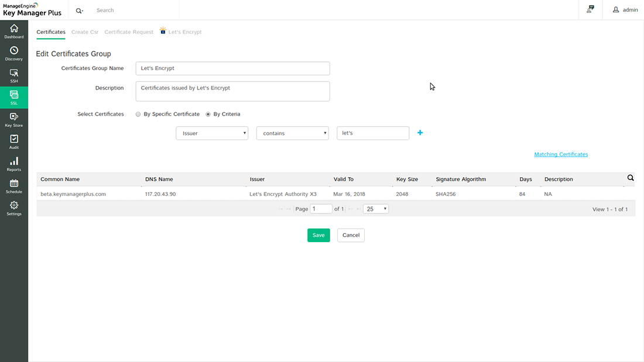Expand the Issuer criteria dropdown
The width and height of the screenshot is (644, 362).
pos(212,133)
